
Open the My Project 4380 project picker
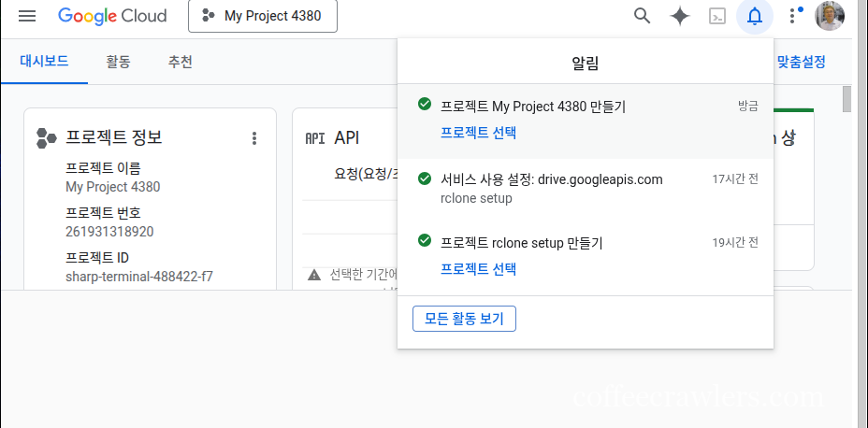pyautogui.click(x=263, y=16)
